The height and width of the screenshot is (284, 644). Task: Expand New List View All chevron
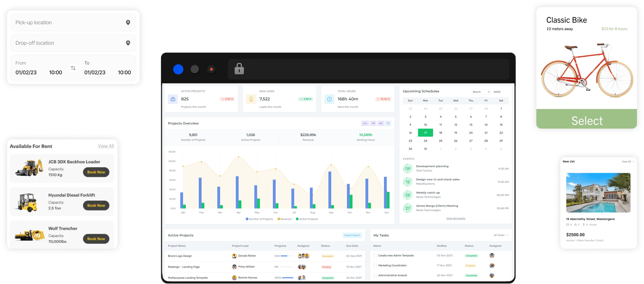tap(633, 161)
